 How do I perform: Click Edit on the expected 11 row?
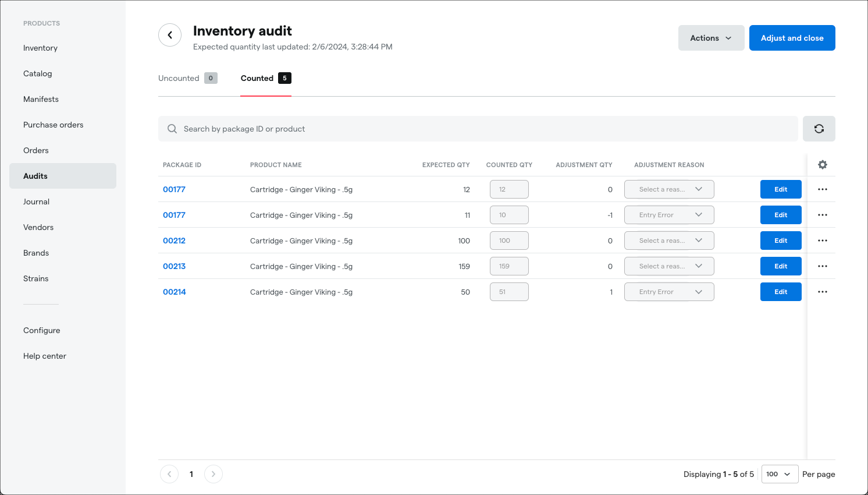pyautogui.click(x=781, y=215)
